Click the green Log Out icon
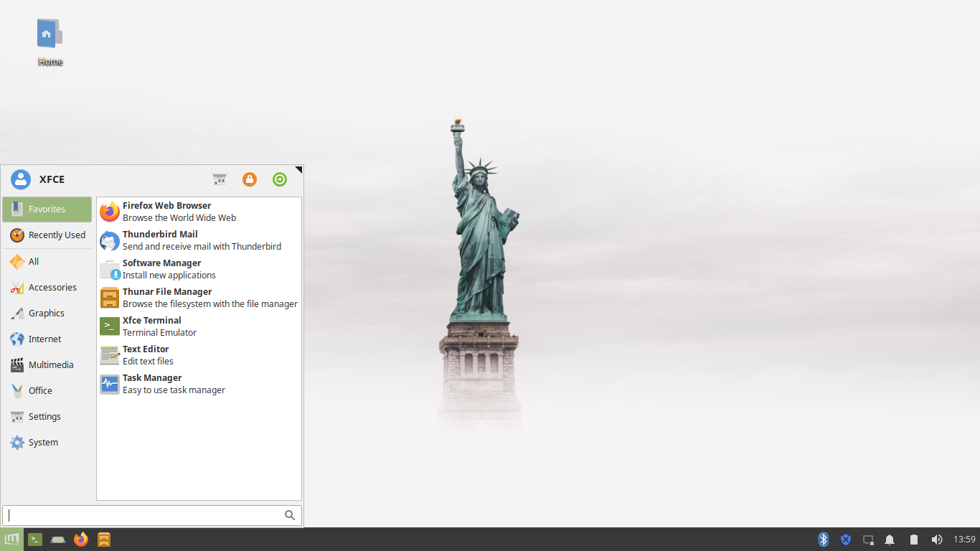The image size is (980, 551). [x=280, y=179]
